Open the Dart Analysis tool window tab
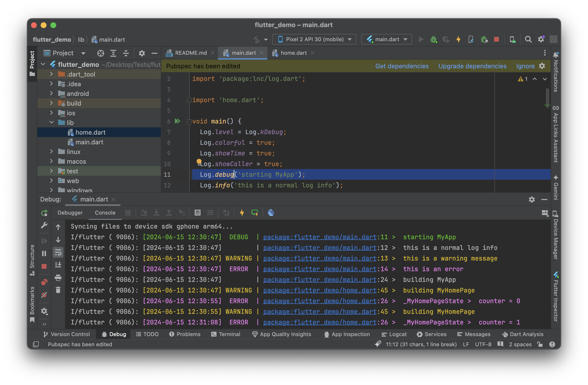The width and height of the screenshot is (588, 385). 523,334
